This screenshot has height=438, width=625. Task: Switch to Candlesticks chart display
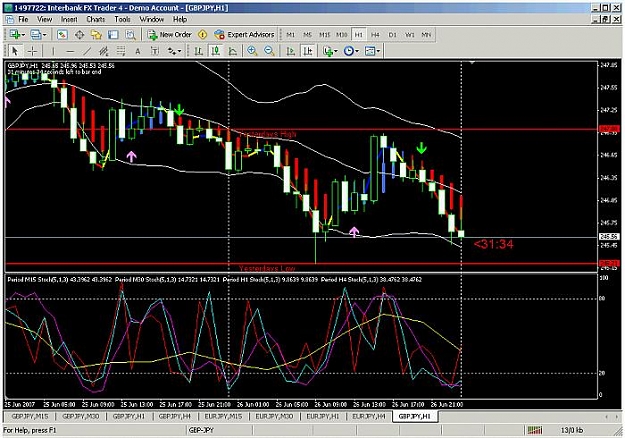216,51
